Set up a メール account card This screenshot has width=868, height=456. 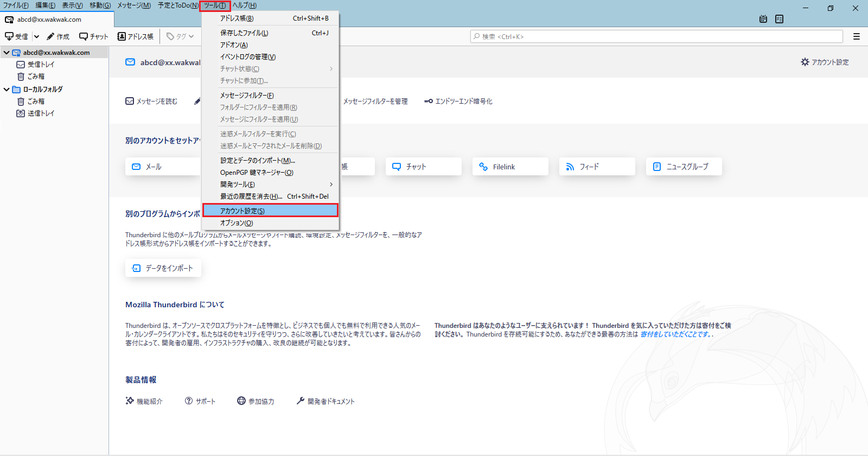[x=163, y=167]
